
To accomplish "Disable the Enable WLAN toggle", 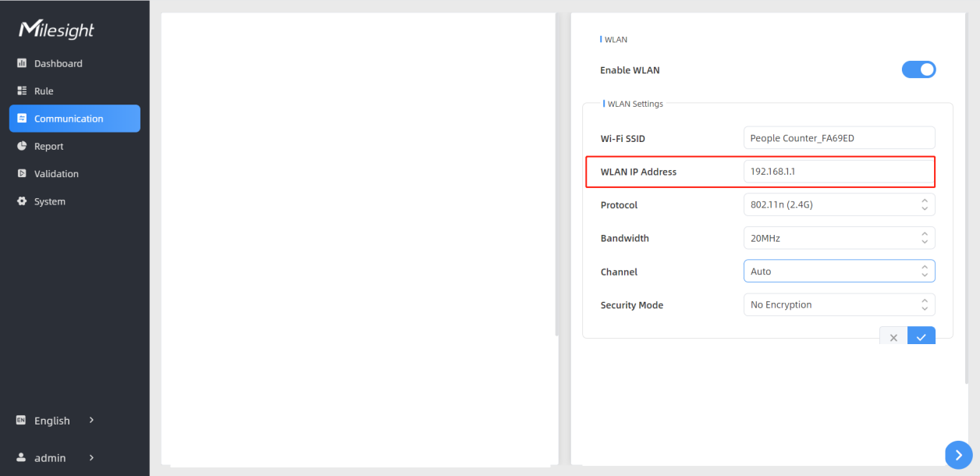I will pos(918,69).
